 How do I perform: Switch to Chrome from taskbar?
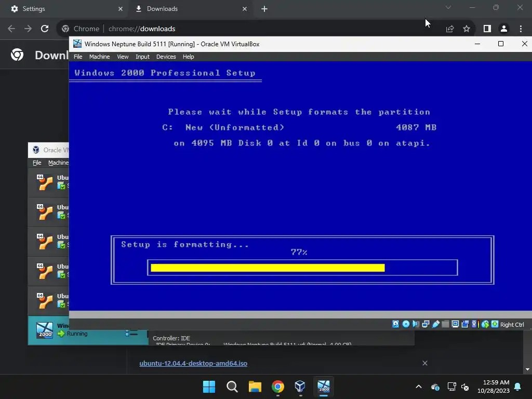(x=278, y=387)
